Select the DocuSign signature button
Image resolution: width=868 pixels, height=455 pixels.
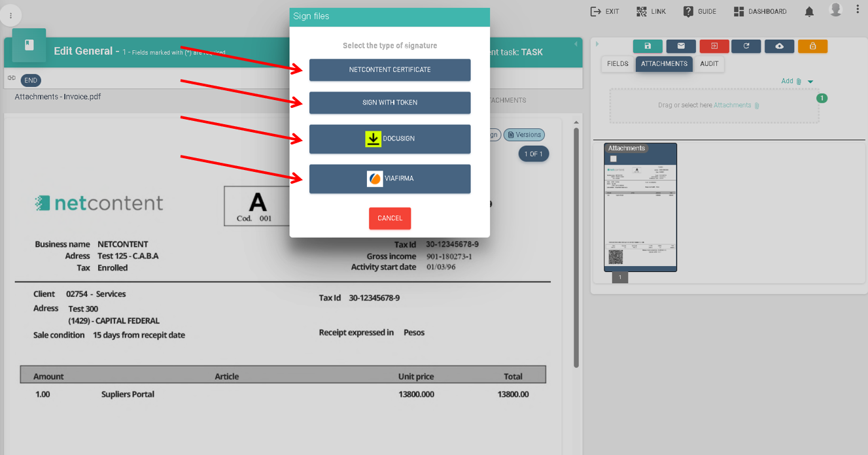(390, 139)
